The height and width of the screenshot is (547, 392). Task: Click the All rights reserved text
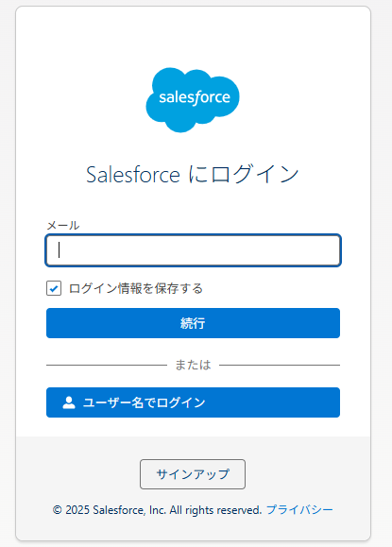point(215,510)
